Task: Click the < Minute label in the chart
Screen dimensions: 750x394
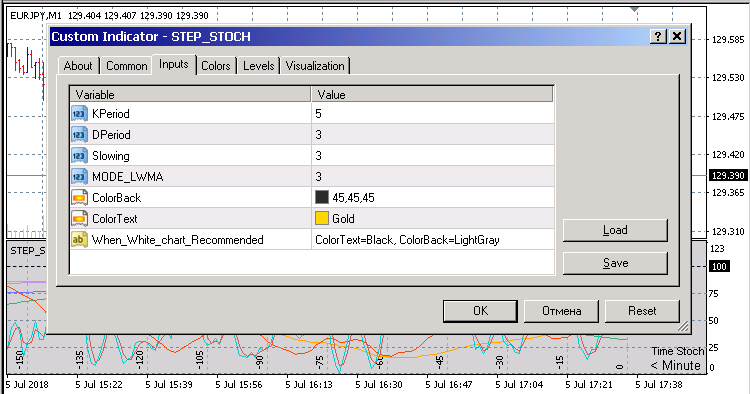Action: pos(675,366)
